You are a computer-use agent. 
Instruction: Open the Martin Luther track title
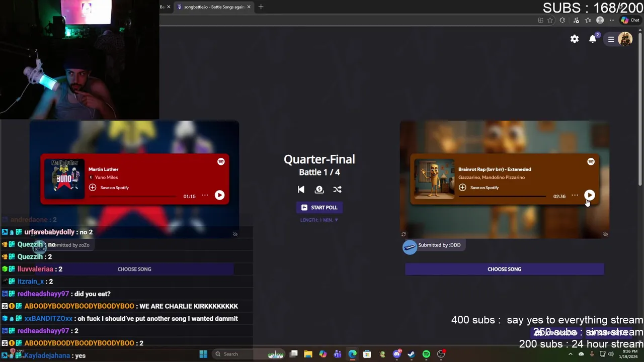pos(104,169)
